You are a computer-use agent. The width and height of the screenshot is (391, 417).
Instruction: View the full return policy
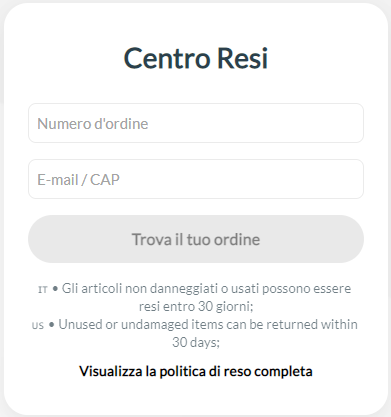[196, 371]
